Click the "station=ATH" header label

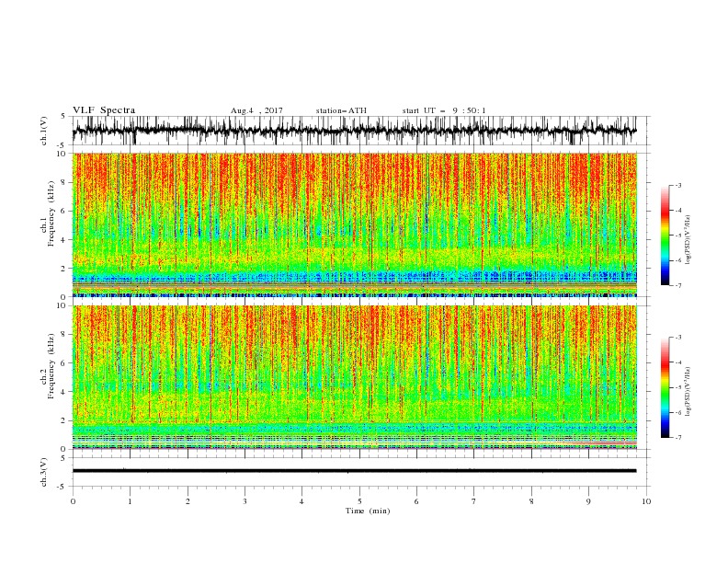341,110
